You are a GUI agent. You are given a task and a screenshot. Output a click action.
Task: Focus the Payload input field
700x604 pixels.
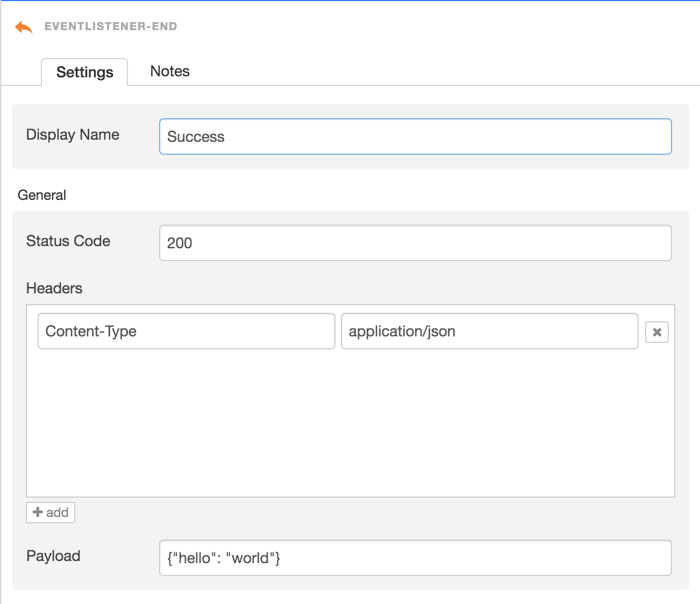click(x=415, y=558)
